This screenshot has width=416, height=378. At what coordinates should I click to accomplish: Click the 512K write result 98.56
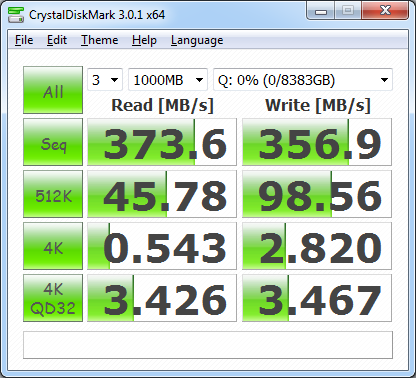point(317,194)
